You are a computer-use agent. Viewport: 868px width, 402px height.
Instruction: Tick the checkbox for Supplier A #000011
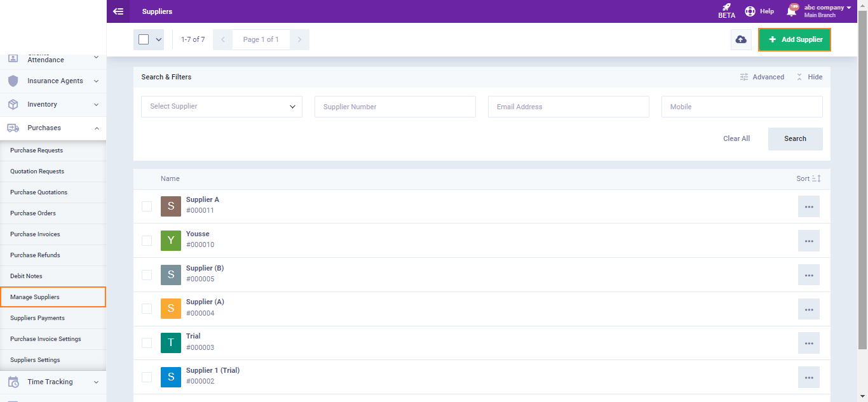click(147, 206)
